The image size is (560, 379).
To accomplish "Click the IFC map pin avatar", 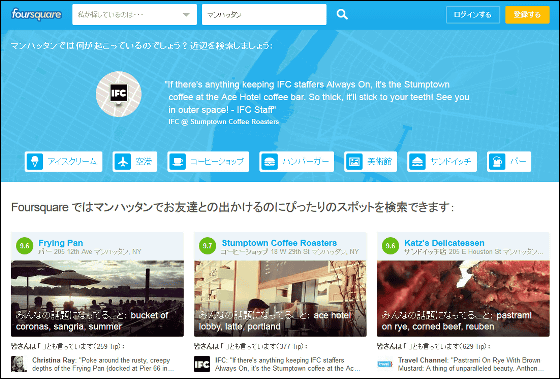I will click(x=119, y=94).
